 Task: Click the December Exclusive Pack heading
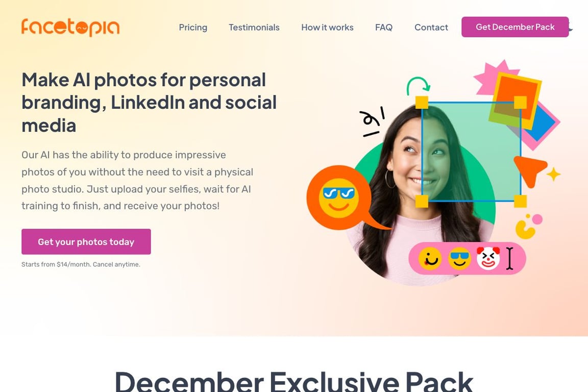(294, 381)
